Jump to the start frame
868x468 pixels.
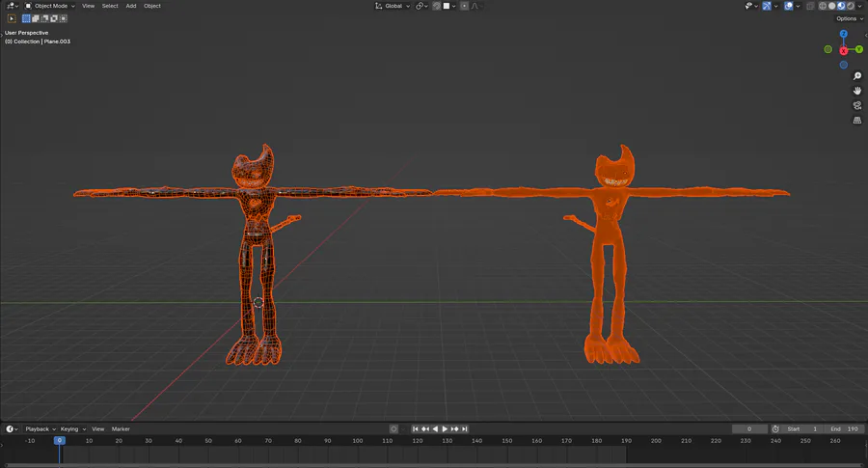pos(415,428)
